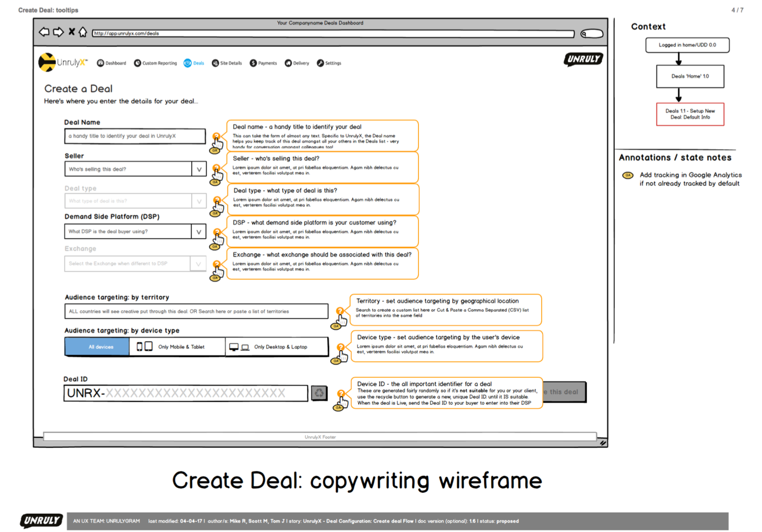Click the Deal type help question icon
The image size is (762, 532).
coord(217,200)
